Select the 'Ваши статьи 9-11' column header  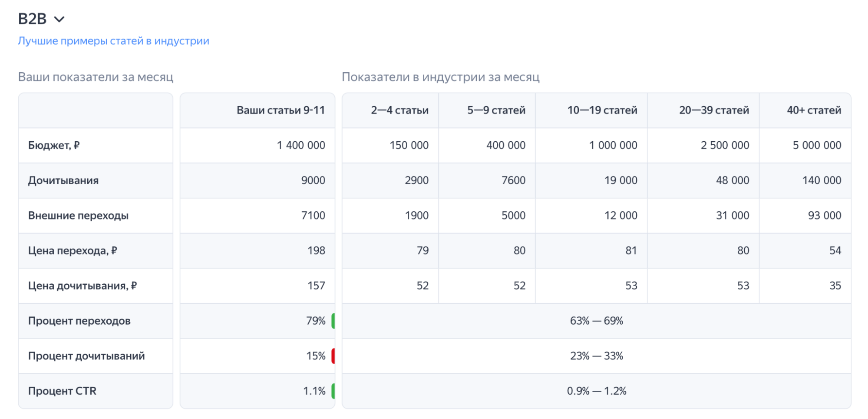tap(281, 110)
